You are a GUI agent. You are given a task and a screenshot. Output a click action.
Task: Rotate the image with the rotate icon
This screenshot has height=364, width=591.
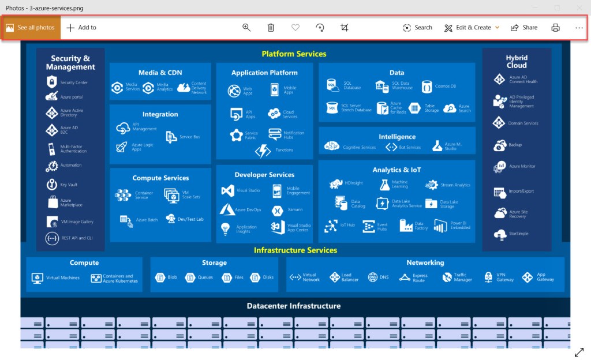point(320,28)
